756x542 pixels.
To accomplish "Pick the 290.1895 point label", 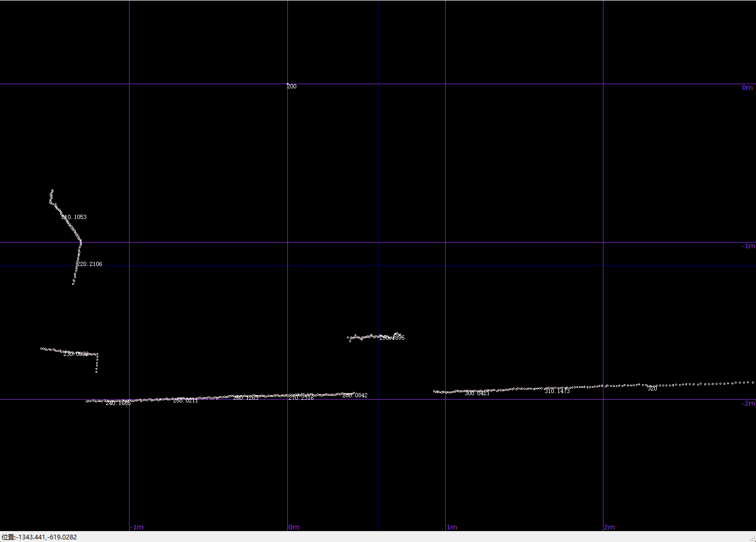I will [392, 338].
